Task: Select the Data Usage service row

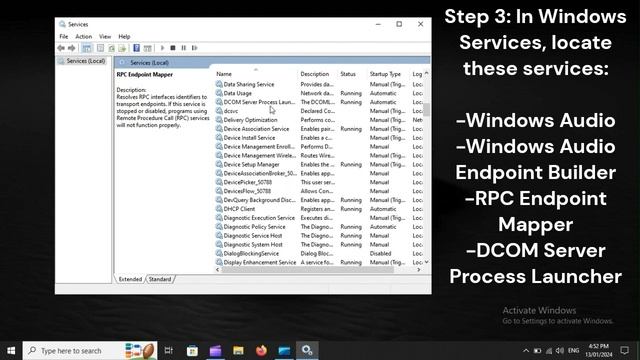Action: click(319, 93)
